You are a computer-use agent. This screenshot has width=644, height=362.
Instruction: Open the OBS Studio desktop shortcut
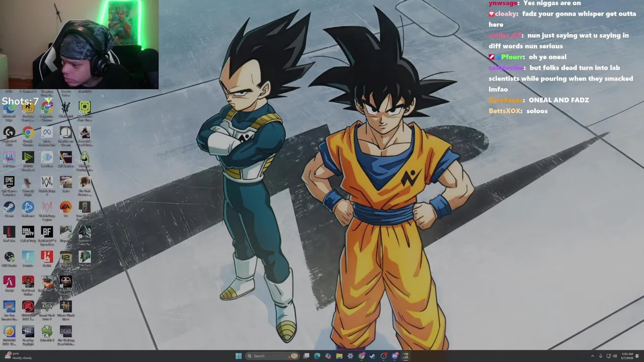point(9,259)
